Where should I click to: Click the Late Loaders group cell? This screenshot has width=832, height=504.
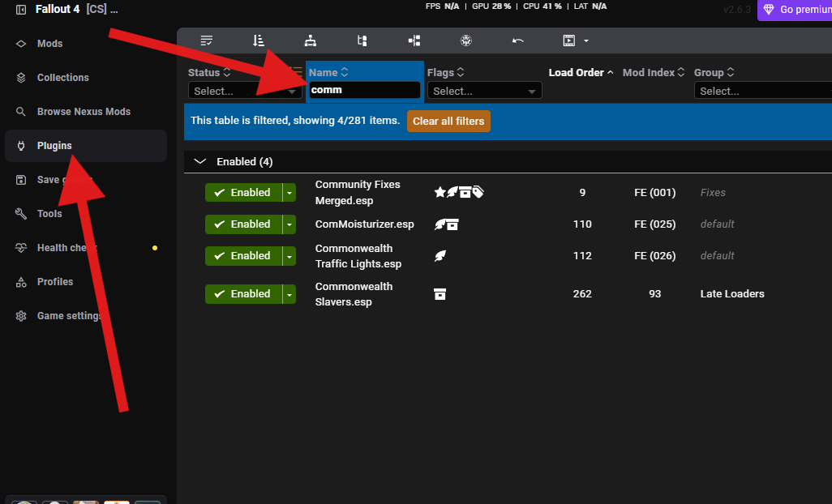tap(732, 293)
